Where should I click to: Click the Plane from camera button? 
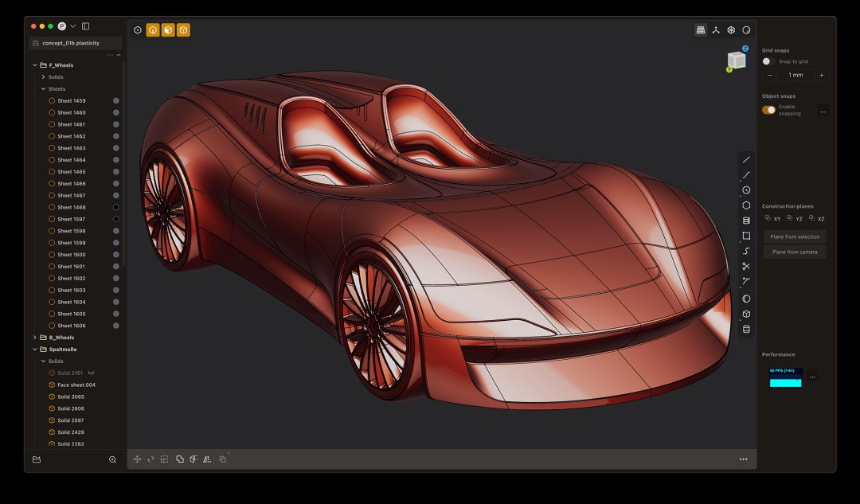(795, 252)
